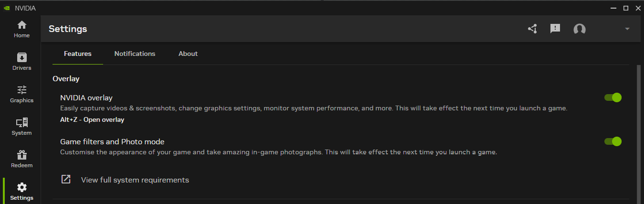
Task: Expand the account dropdown arrow
Action: (627, 29)
